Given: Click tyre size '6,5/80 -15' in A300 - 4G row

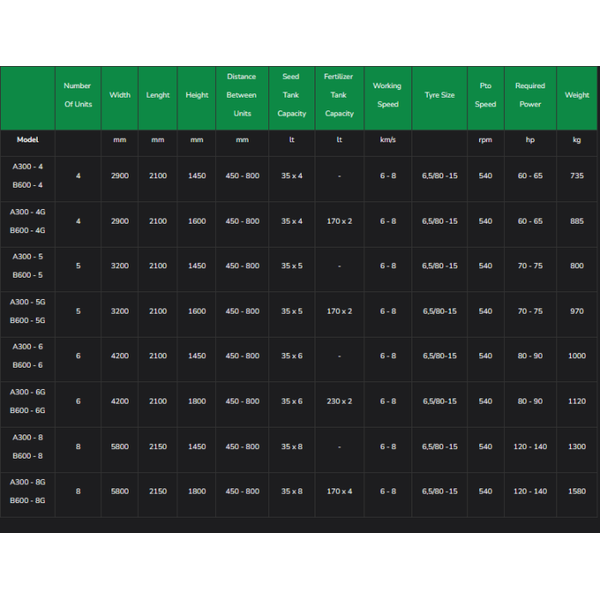Looking at the screenshot, I should (439, 221).
